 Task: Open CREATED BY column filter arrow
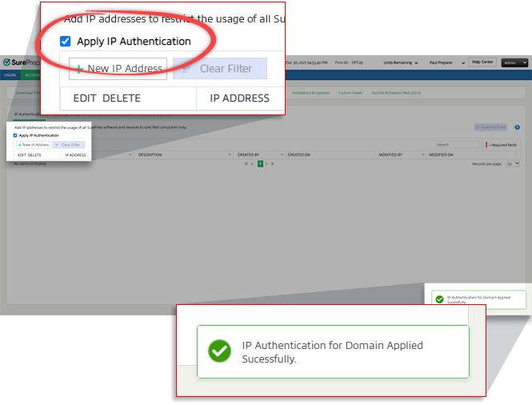282,154
